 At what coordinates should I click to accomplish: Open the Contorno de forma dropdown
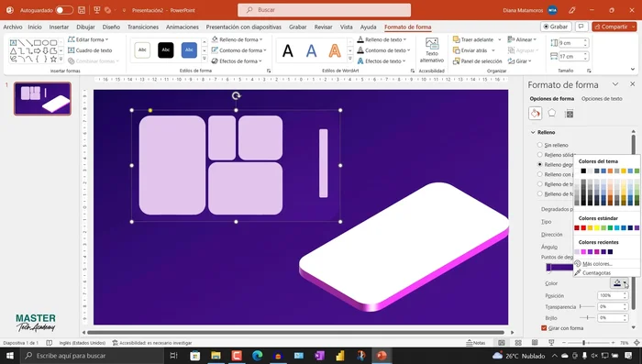[238, 50]
